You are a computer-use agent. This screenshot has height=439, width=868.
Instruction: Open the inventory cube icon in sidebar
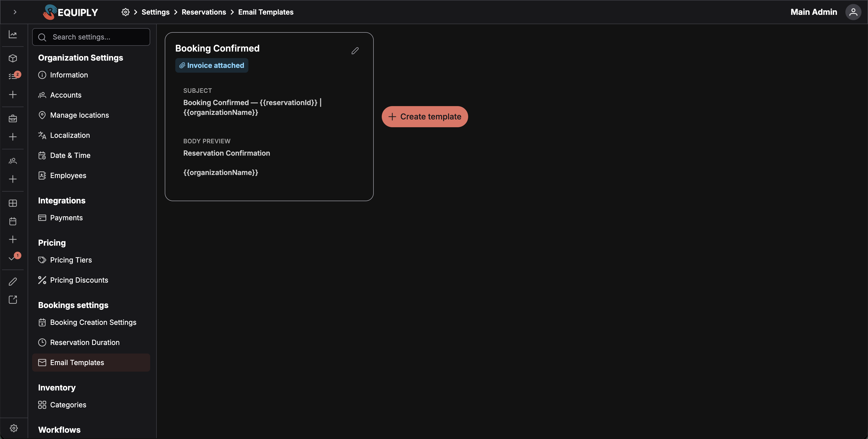pyautogui.click(x=13, y=58)
